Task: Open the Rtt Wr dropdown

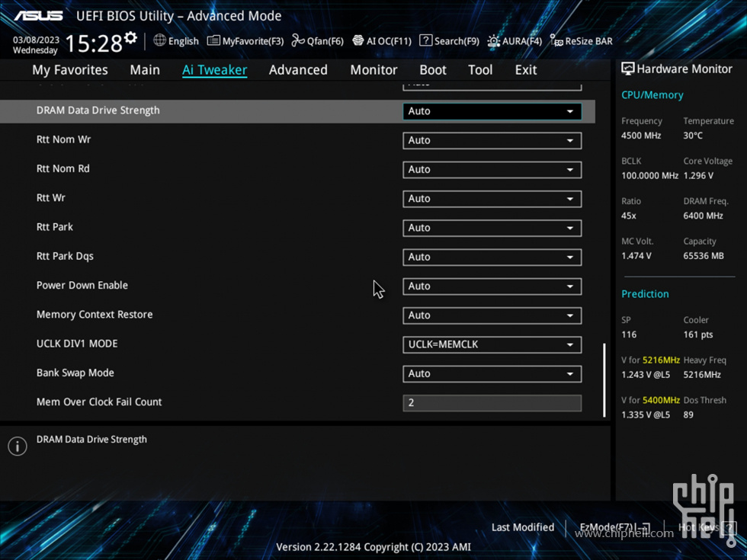Action: point(492,199)
